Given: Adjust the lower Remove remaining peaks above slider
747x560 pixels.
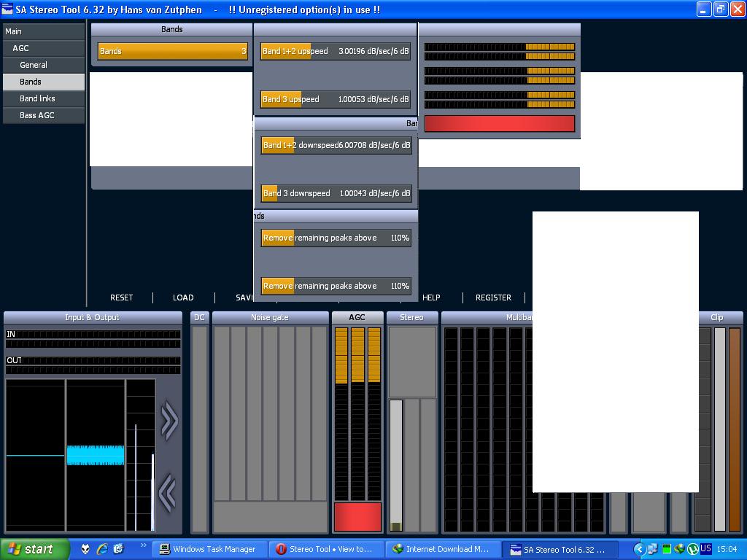Looking at the screenshot, I should (336, 286).
